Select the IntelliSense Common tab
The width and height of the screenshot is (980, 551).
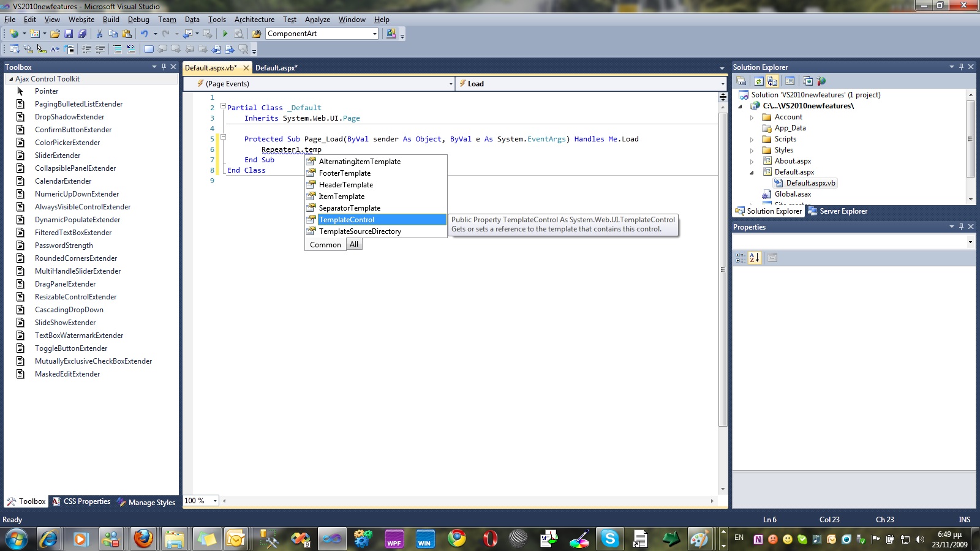click(325, 245)
